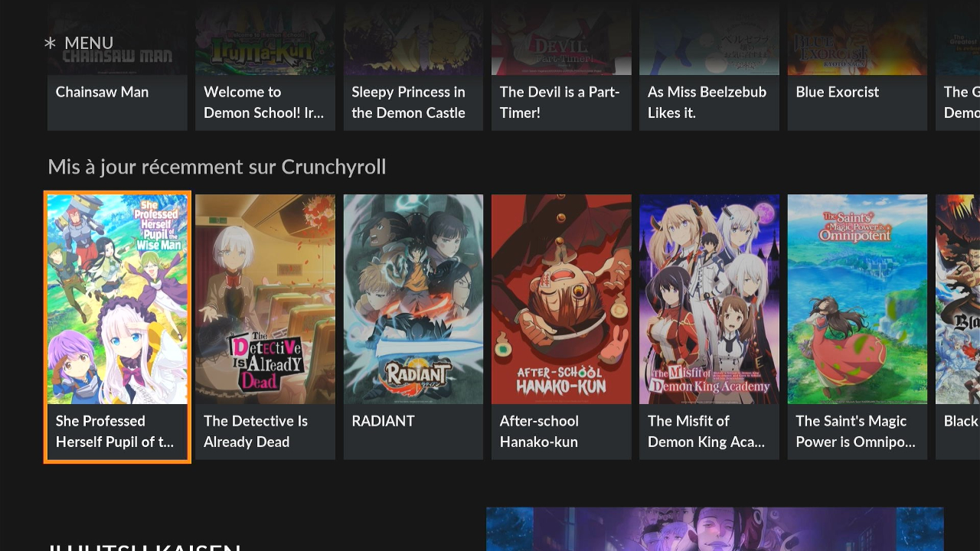Select After-school Hanako-kun

[x=561, y=298]
